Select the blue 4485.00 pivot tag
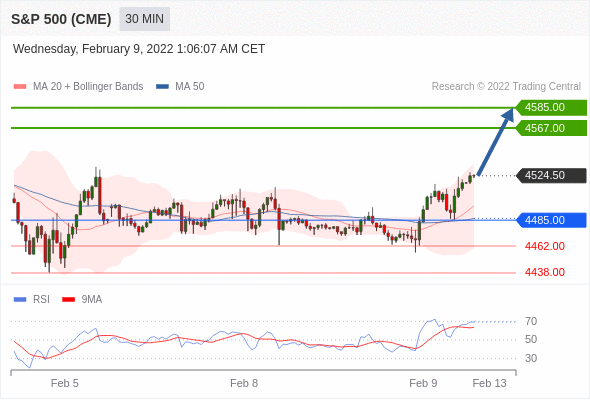 551,220
